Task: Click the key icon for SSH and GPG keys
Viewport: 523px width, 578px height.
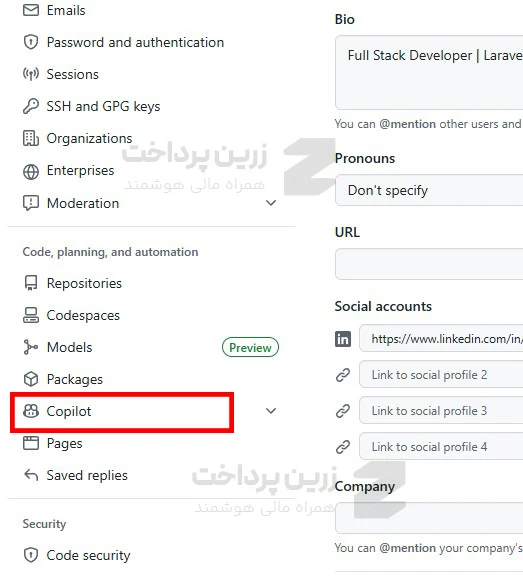Action: click(31, 106)
